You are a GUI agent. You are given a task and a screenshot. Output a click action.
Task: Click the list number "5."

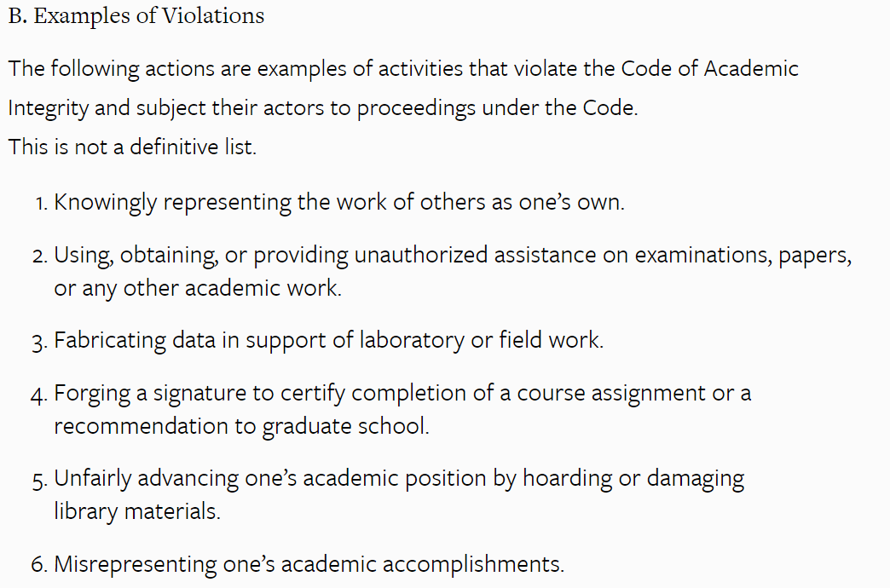coord(40,481)
